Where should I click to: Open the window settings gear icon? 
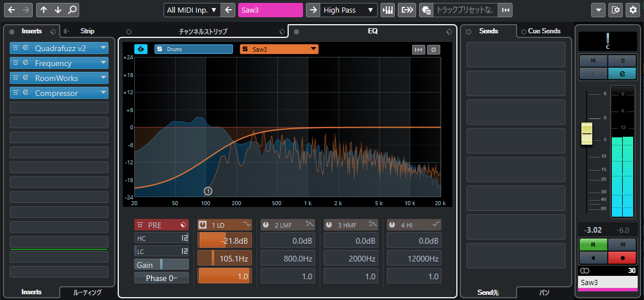(633, 10)
